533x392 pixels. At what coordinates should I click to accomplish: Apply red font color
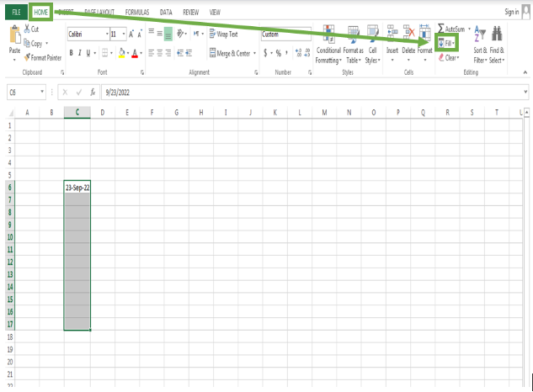[x=135, y=53]
